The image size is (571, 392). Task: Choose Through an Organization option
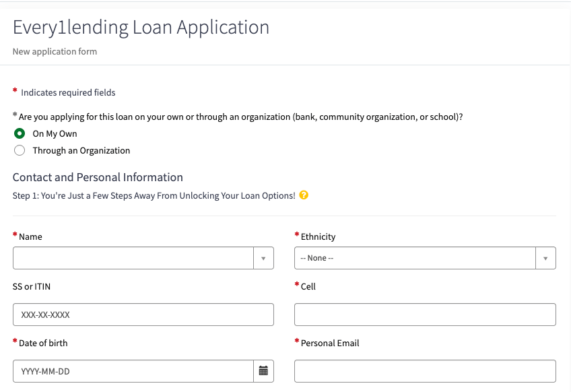point(19,150)
